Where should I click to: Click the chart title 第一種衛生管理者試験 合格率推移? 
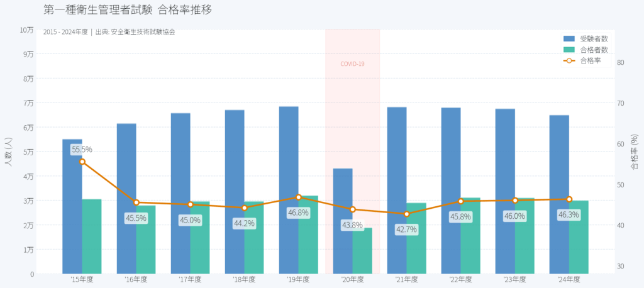coord(128,10)
